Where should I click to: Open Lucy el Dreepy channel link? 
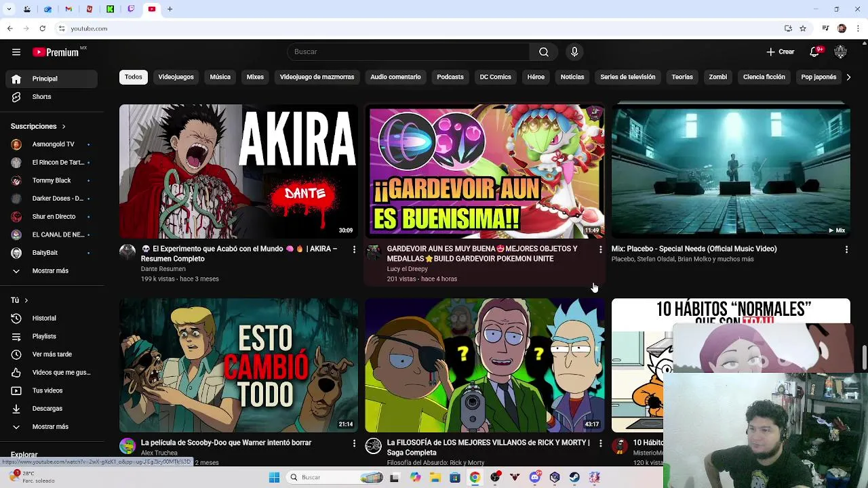(x=407, y=269)
